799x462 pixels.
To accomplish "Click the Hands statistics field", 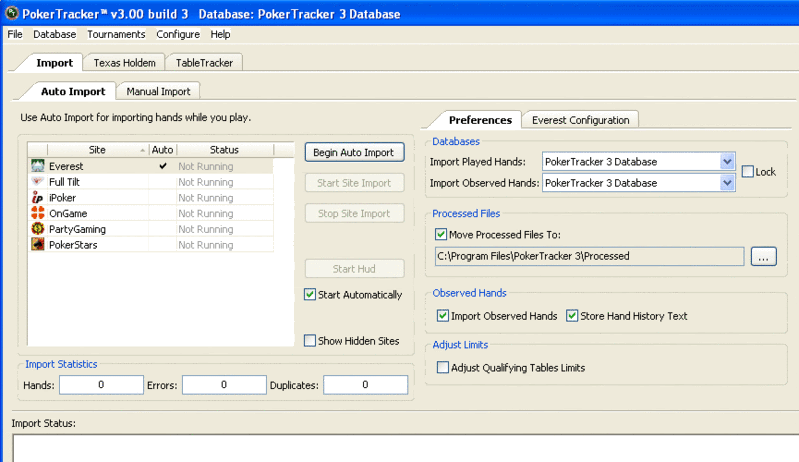I will [101, 385].
